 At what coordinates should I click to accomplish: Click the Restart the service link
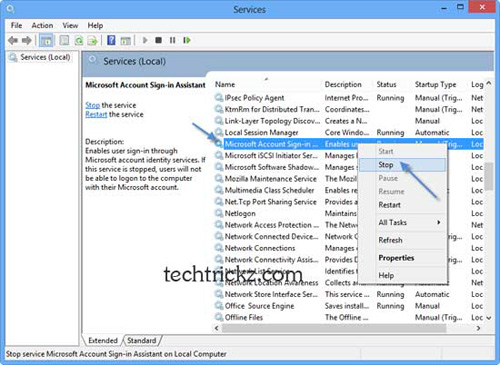(x=96, y=114)
